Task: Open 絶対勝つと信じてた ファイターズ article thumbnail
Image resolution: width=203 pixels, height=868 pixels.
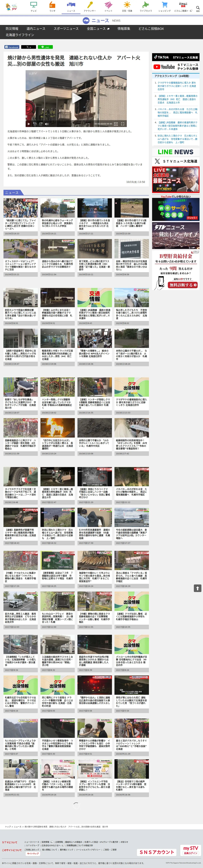Action: pyautogui.click(x=21, y=208)
